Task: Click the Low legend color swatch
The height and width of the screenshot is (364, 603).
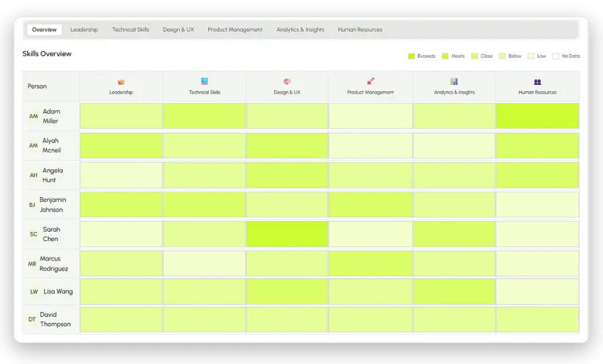Action: pos(531,56)
